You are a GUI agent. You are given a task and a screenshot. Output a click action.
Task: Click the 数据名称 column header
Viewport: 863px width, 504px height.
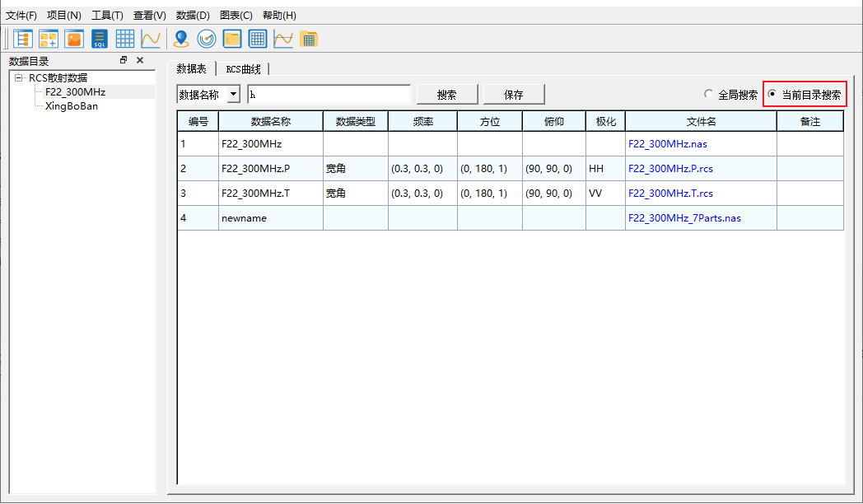pos(271,122)
